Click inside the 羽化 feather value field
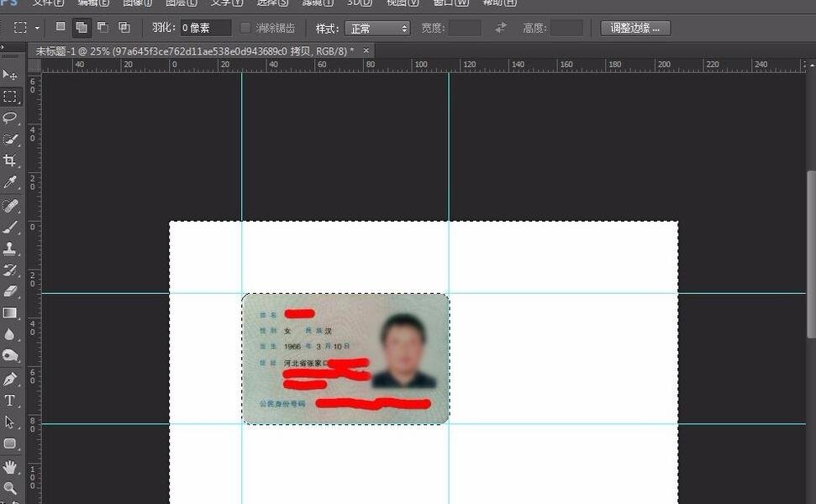Viewport: 816px width, 504px height. coord(204,27)
